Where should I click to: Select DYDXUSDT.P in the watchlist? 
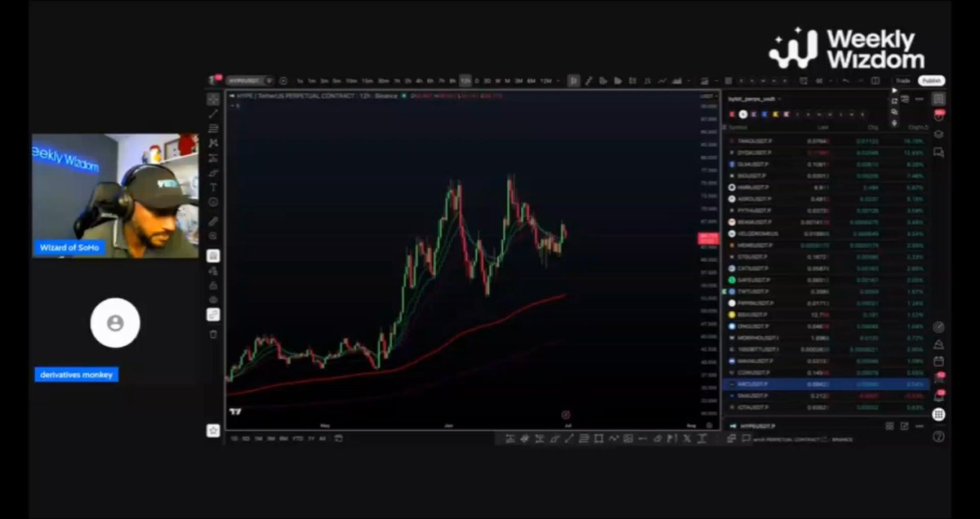click(x=827, y=153)
